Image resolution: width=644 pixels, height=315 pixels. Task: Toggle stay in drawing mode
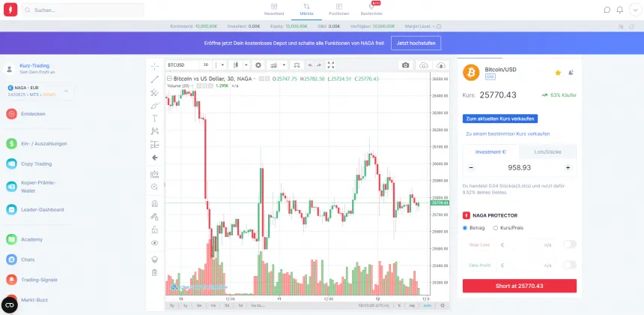(x=155, y=216)
